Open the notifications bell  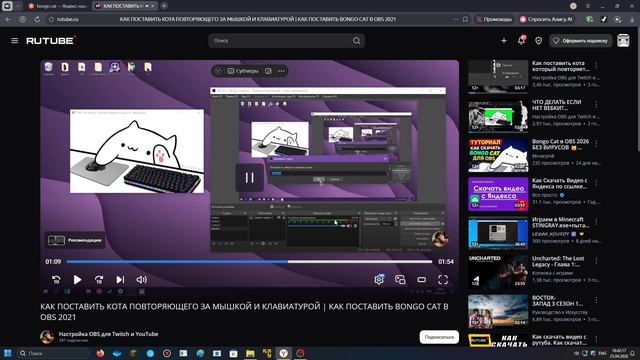click(x=521, y=40)
